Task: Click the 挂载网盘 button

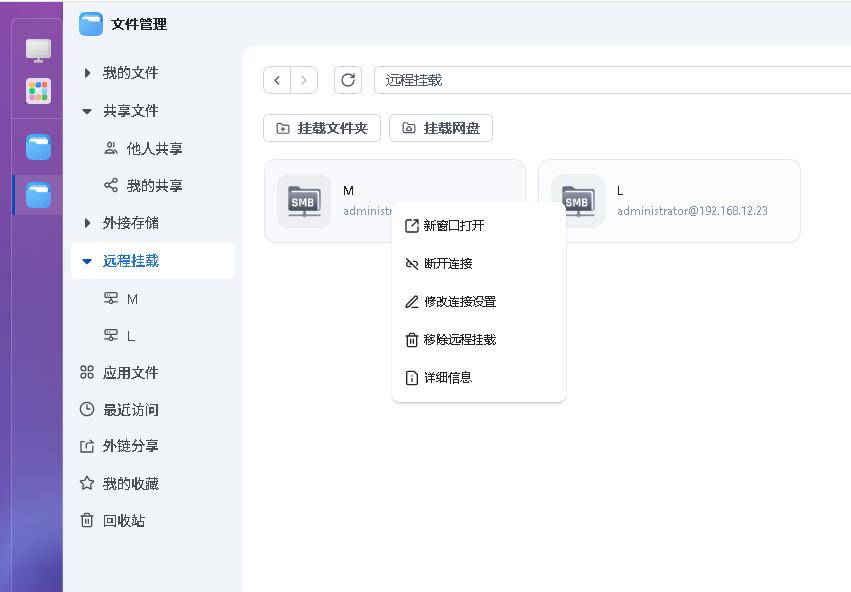Action: (441, 128)
